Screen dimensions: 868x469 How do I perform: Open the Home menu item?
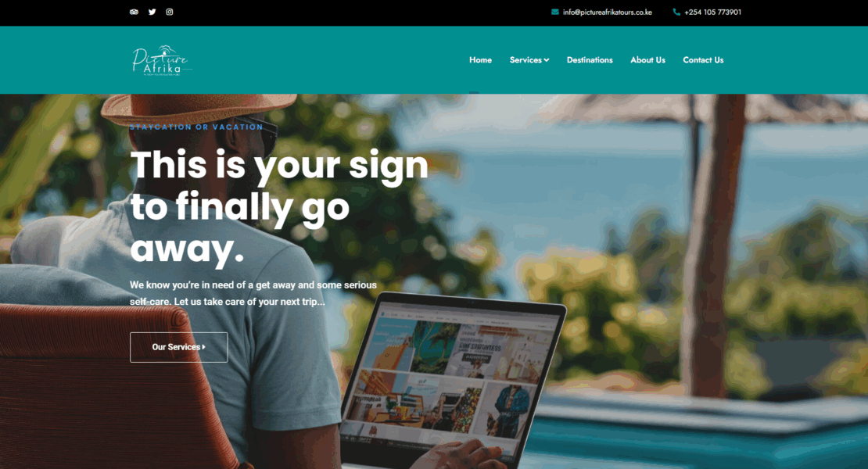480,60
